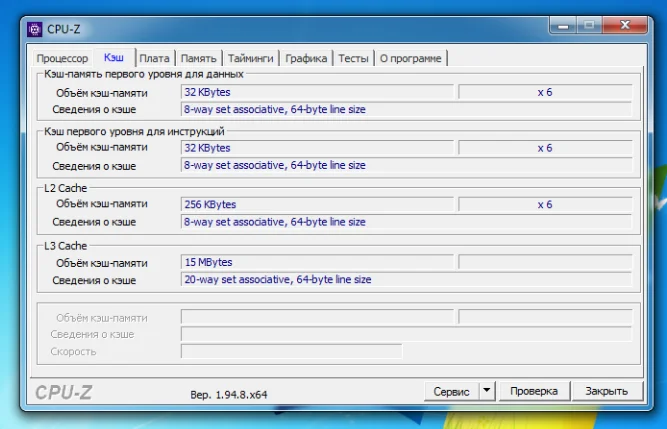Click the L2 Cache group label
The image size is (667, 429).
pos(66,188)
